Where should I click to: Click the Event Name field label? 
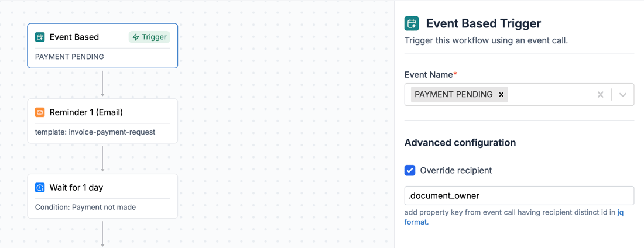[430, 75]
